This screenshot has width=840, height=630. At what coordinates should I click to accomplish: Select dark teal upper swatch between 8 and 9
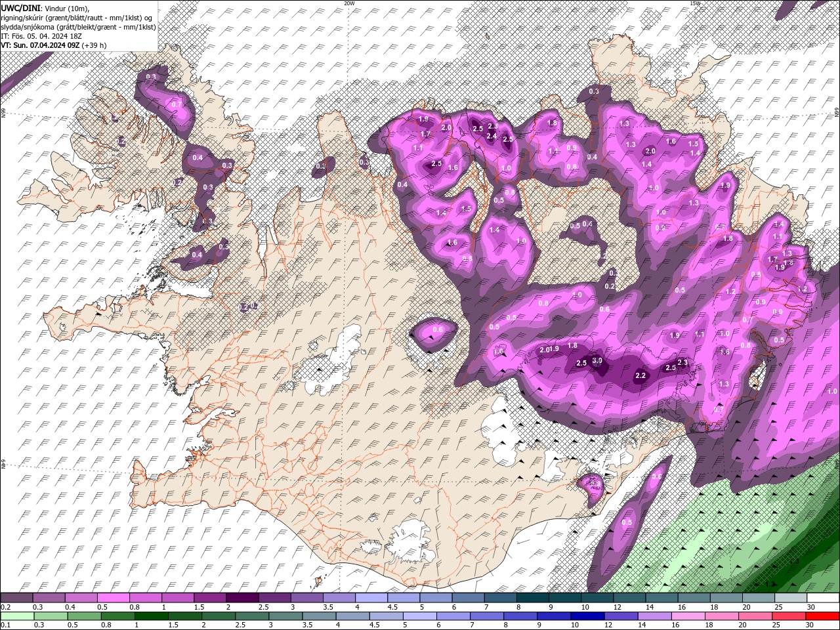pos(533,598)
